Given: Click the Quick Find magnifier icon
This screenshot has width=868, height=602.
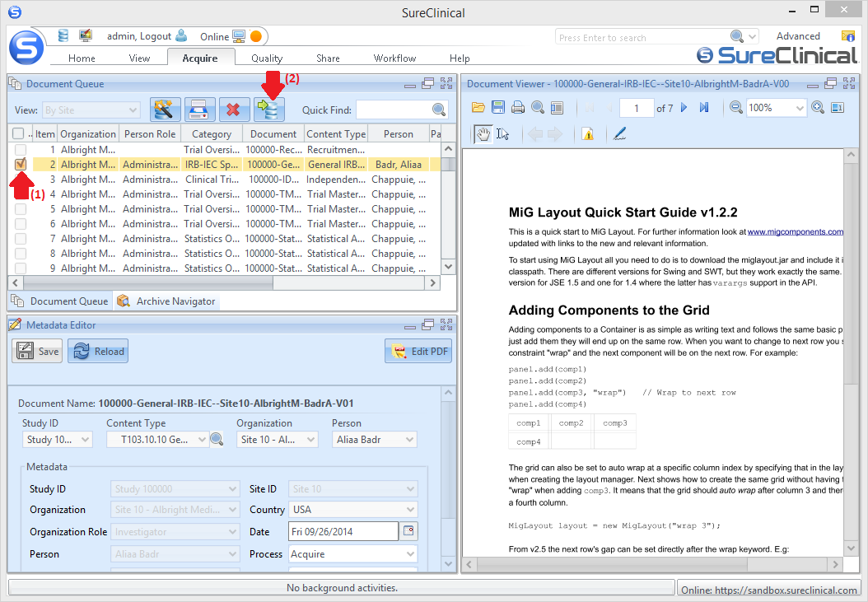Looking at the screenshot, I should point(438,110).
